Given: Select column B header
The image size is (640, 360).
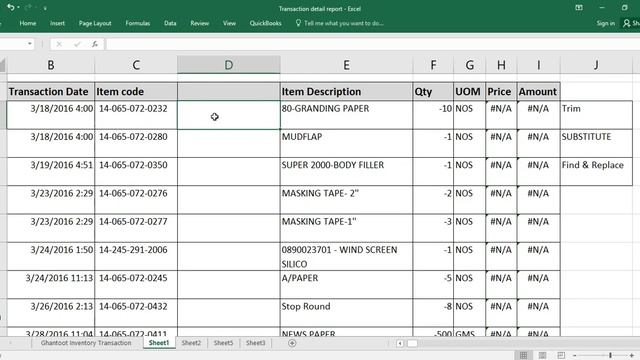Looking at the screenshot, I should click(x=51, y=65).
